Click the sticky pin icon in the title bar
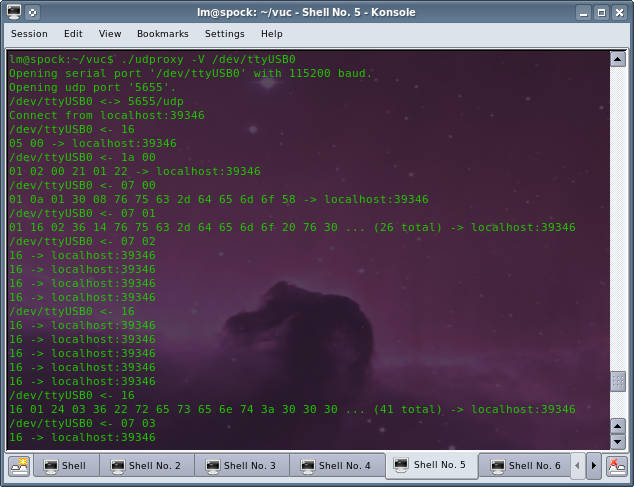The image size is (634, 487). [x=33, y=13]
